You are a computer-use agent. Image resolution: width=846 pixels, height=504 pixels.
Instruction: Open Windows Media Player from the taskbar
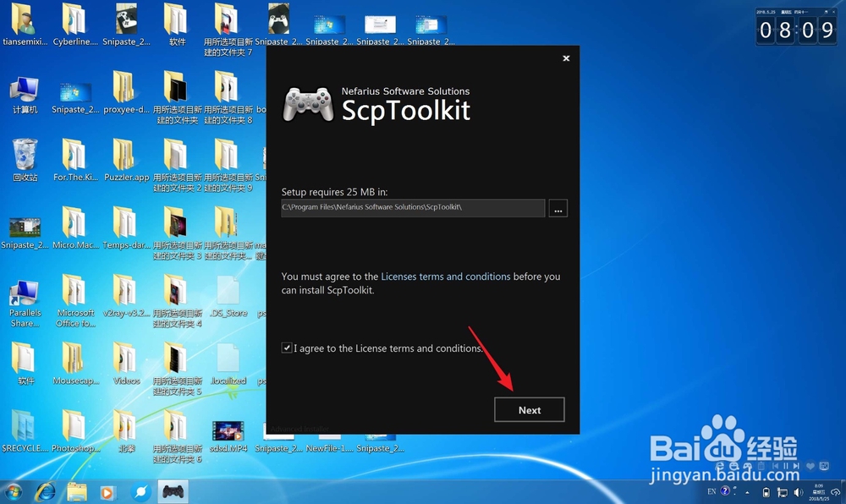[x=107, y=492]
